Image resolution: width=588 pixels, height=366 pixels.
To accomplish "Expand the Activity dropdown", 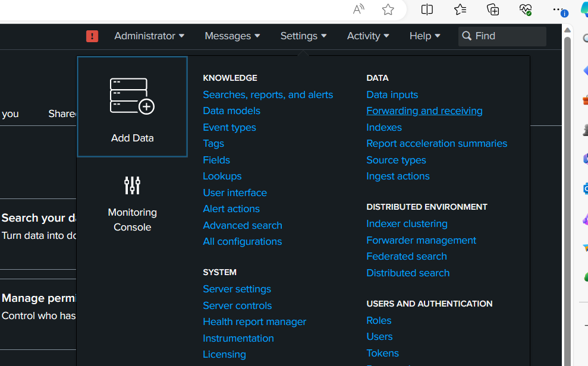I will tap(368, 36).
